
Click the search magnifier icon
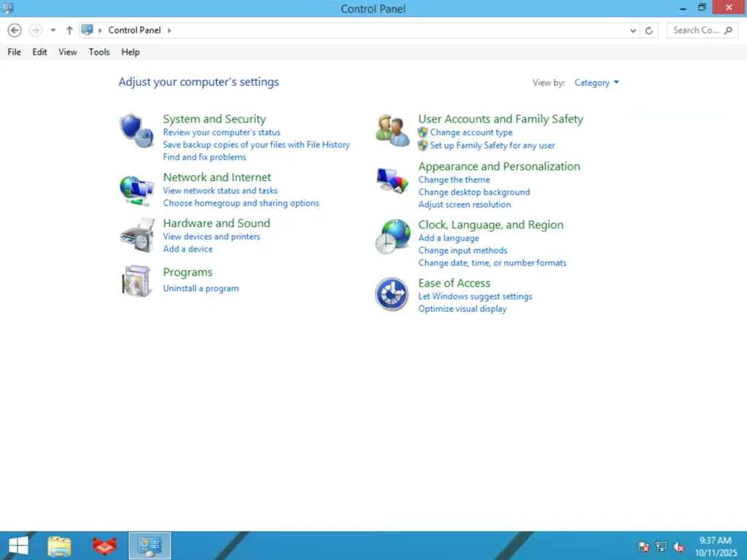click(728, 31)
